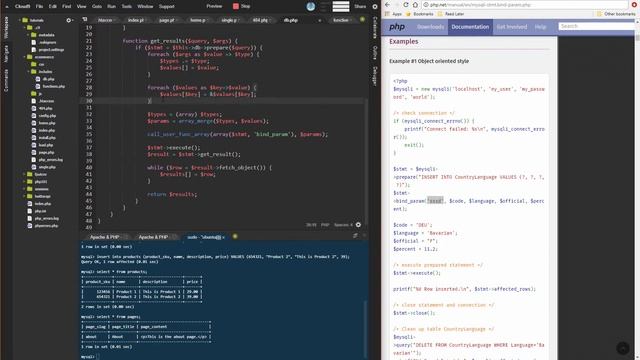The width and height of the screenshot is (640, 360).
Task: Click the user avatar icon
Action: [311, 6]
